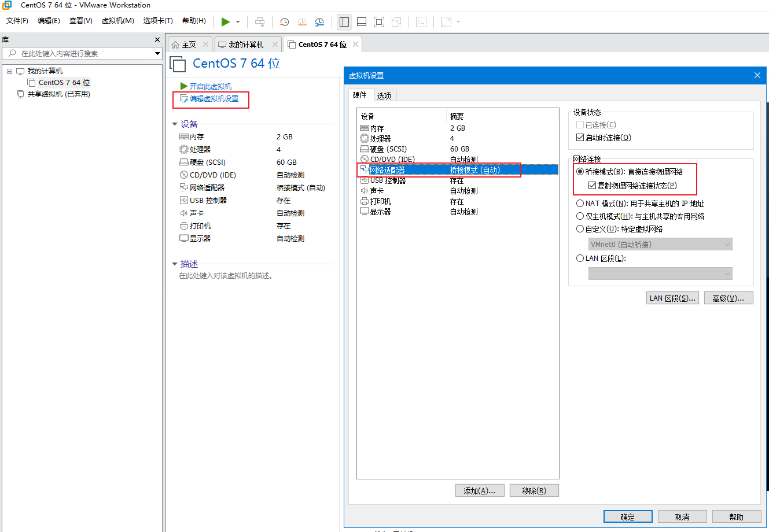Select 声卡 row in settings dialog

click(x=458, y=191)
